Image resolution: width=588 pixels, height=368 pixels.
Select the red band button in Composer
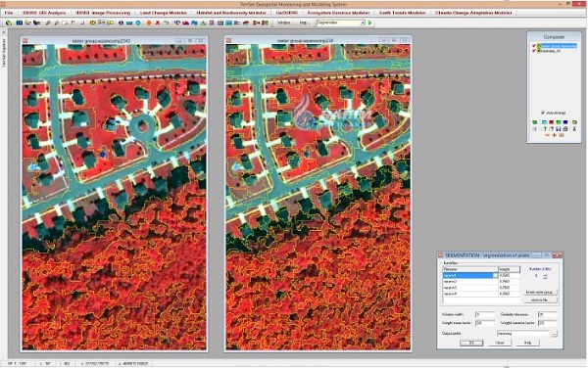point(551,122)
